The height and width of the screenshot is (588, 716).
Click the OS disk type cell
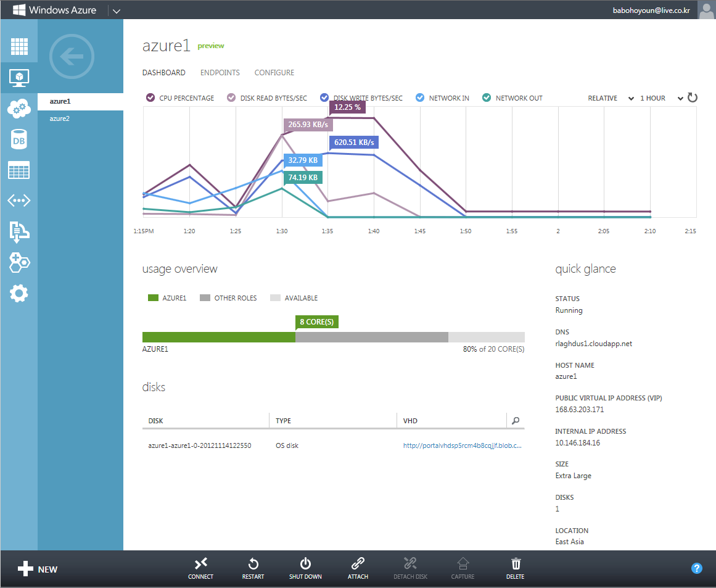tap(287, 445)
